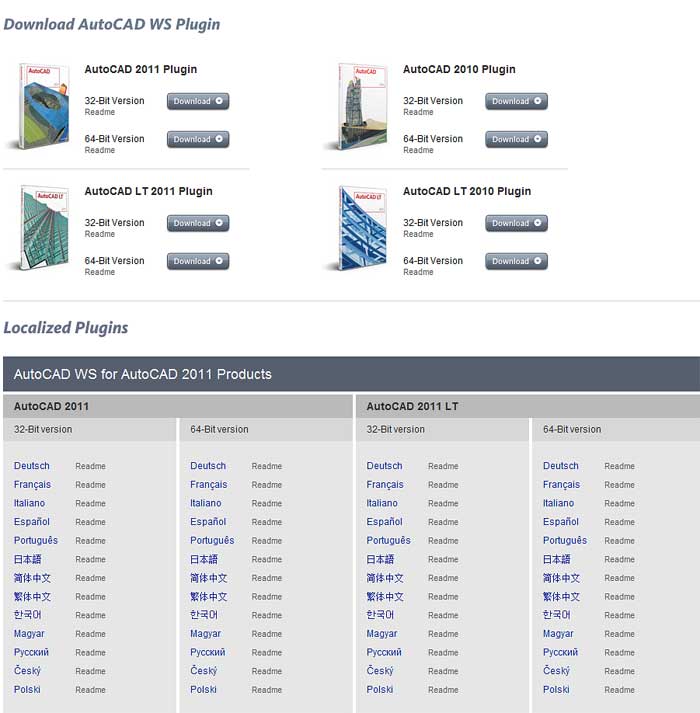The height and width of the screenshot is (713, 700).
Task: Select 简体中文 under AutoCAD 2011 LT 64-Bit
Action: tap(561, 578)
